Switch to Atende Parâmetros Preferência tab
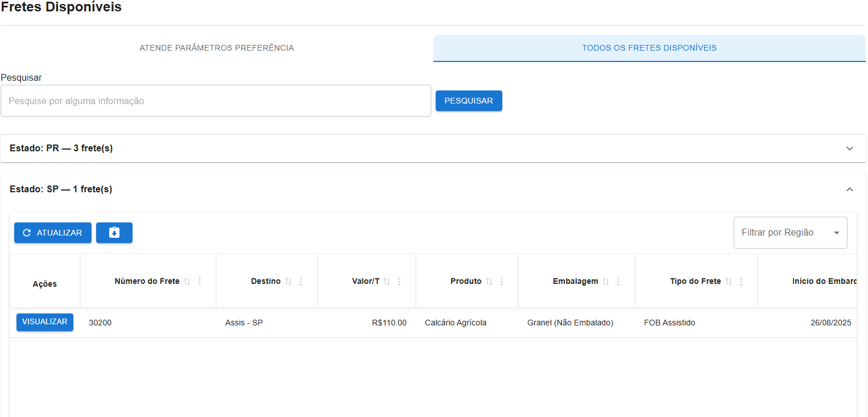Screen dimensions: 868x417 click(x=217, y=48)
